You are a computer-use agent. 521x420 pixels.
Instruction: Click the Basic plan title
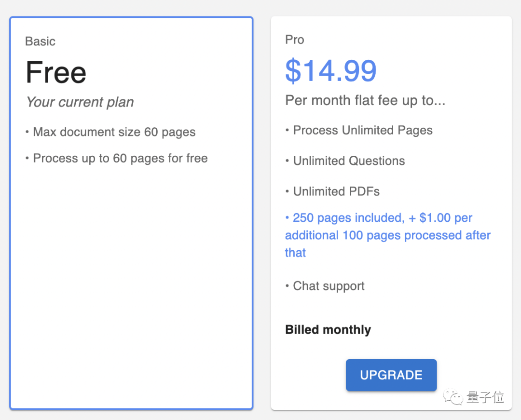40,41
